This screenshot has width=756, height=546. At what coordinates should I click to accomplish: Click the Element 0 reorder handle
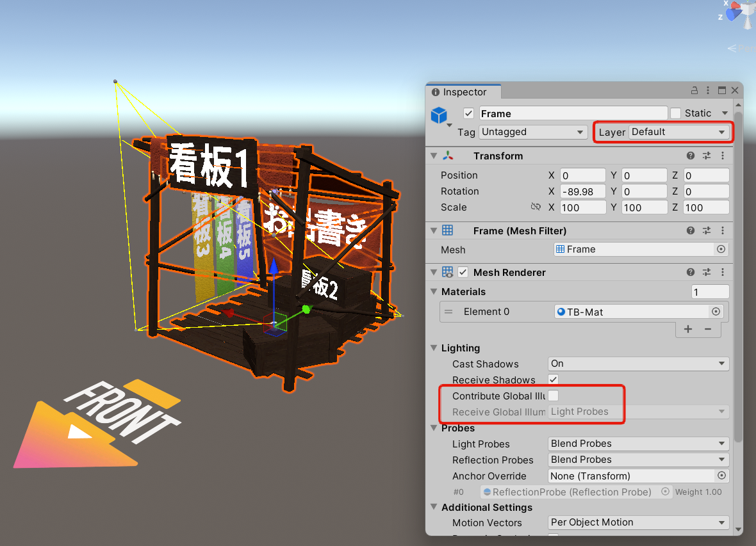448,312
